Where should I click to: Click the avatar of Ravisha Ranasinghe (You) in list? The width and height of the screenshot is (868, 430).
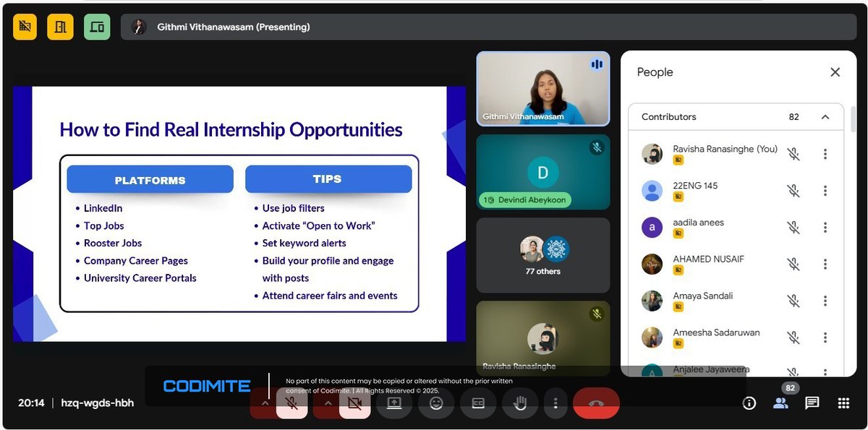(652, 154)
